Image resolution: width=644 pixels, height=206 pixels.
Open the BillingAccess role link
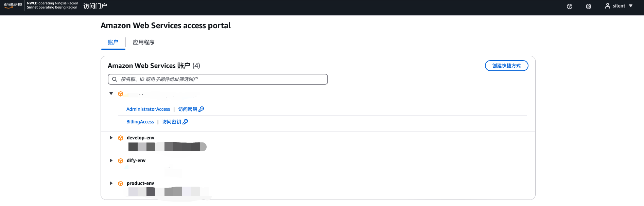(x=140, y=122)
